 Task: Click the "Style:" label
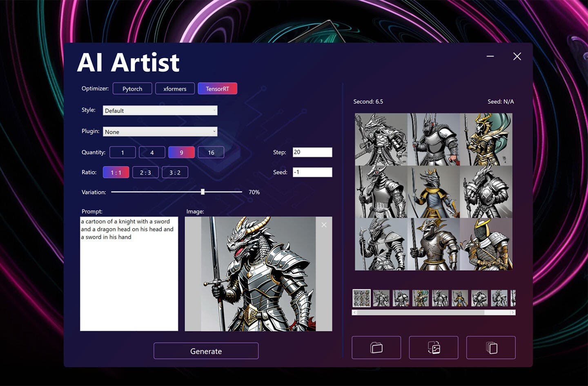click(89, 110)
